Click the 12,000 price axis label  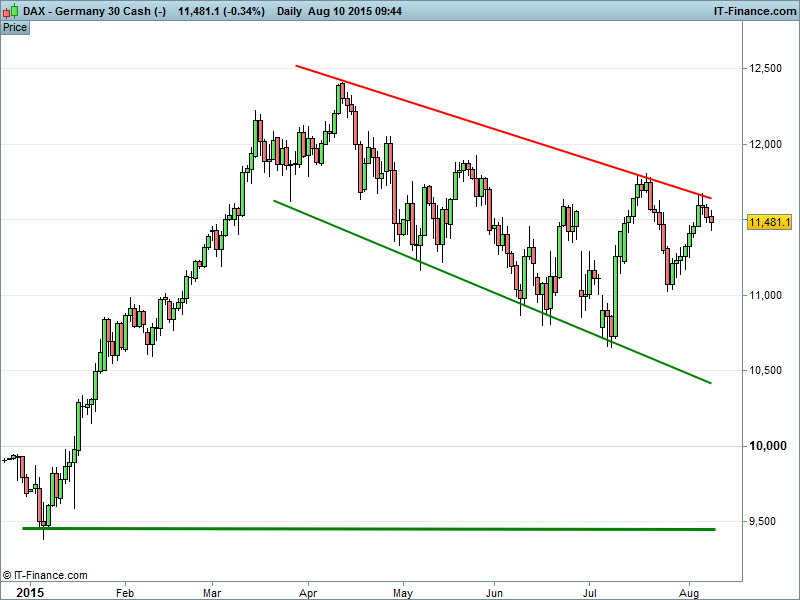[x=765, y=144]
